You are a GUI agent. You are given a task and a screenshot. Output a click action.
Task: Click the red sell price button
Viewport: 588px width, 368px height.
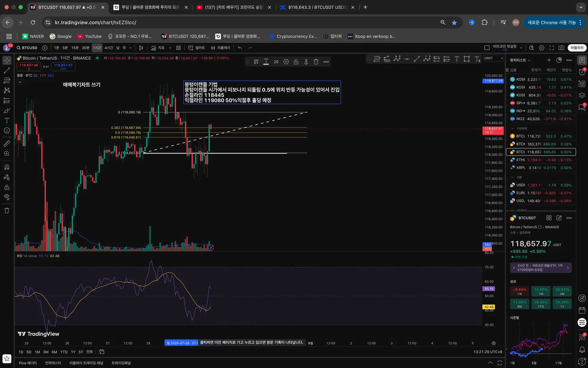pyautogui.click(x=29, y=66)
